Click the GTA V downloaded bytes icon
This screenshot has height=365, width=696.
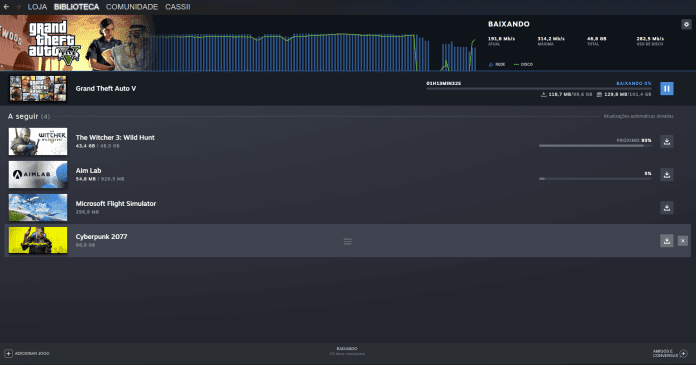[x=543, y=95]
